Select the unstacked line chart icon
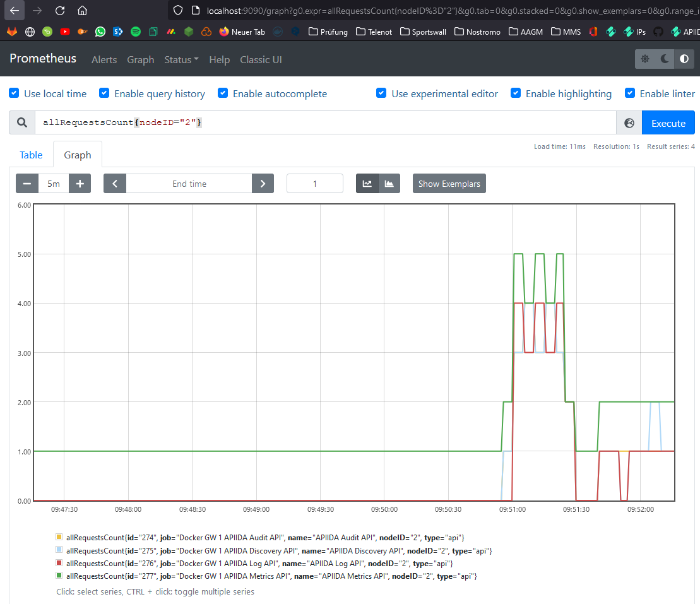This screenshot has height=604, width=700. 367,184
